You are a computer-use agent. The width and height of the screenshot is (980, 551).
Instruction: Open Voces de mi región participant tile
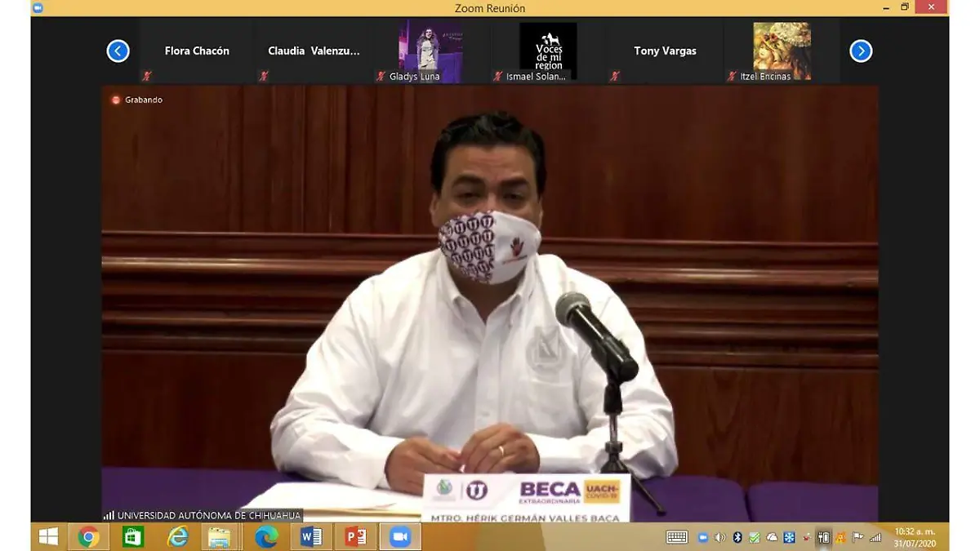[x=548, y=51]
